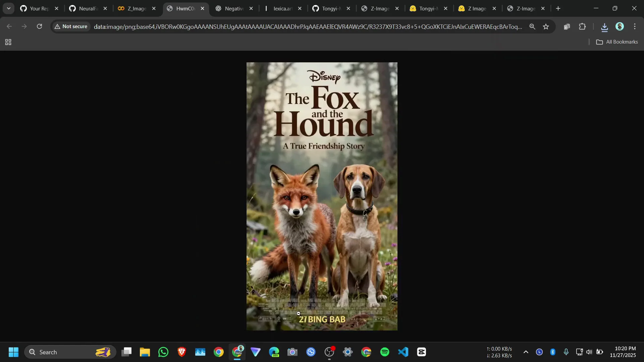This screenshot has height=362, width=644.
Task: Click the Fox and the Hound poster image
Action: click(x=322, y=196)
